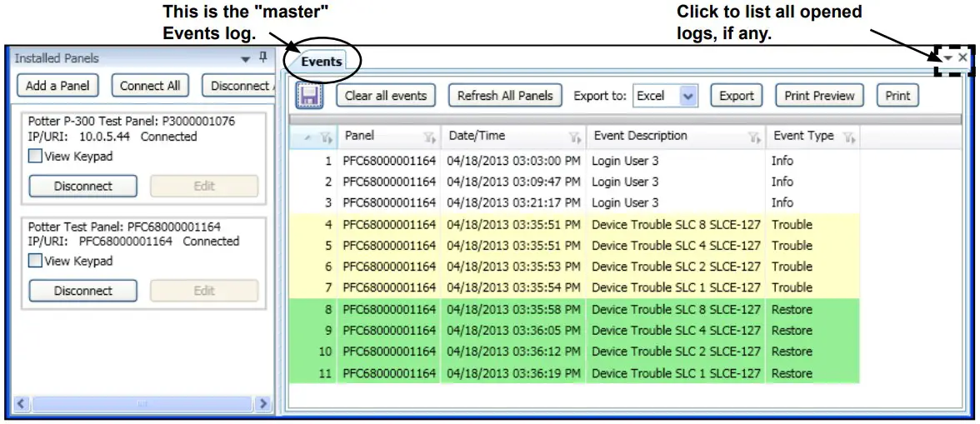Filter the row number column

(325, 137)
